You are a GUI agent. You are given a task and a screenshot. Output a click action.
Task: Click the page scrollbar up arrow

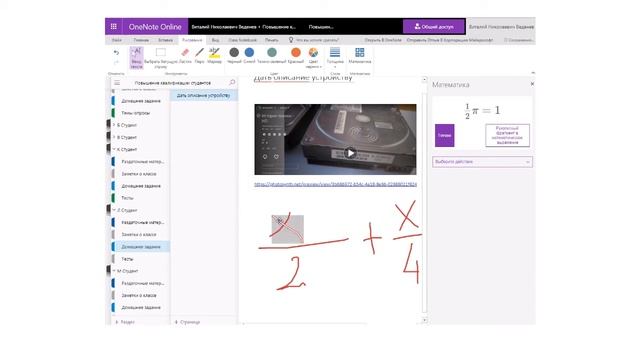pos(424,80)
